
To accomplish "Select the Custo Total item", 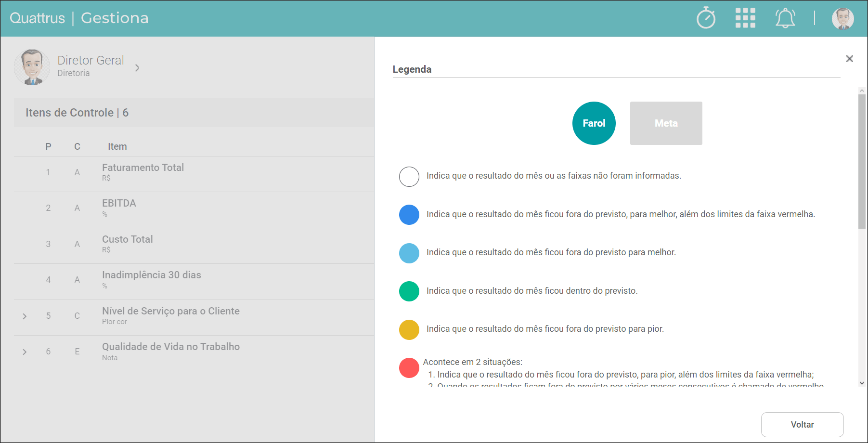I will [127, 239].
